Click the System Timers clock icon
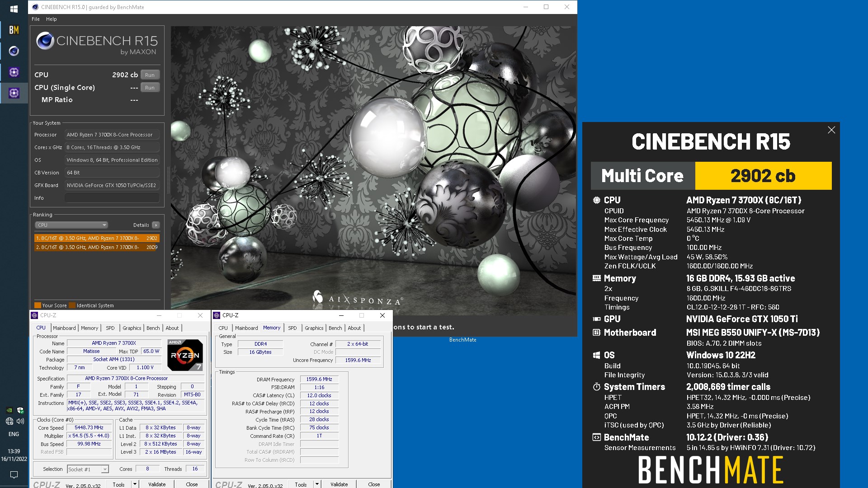 (596, 387)
